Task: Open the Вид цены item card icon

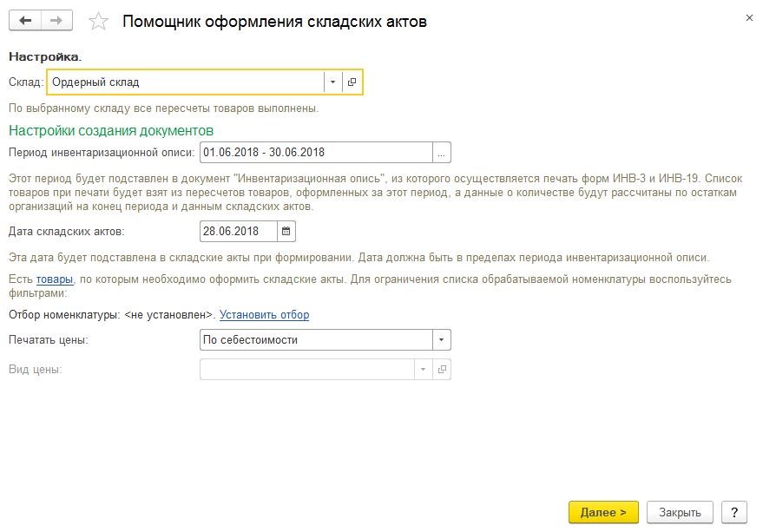Action: coord(442,370)
